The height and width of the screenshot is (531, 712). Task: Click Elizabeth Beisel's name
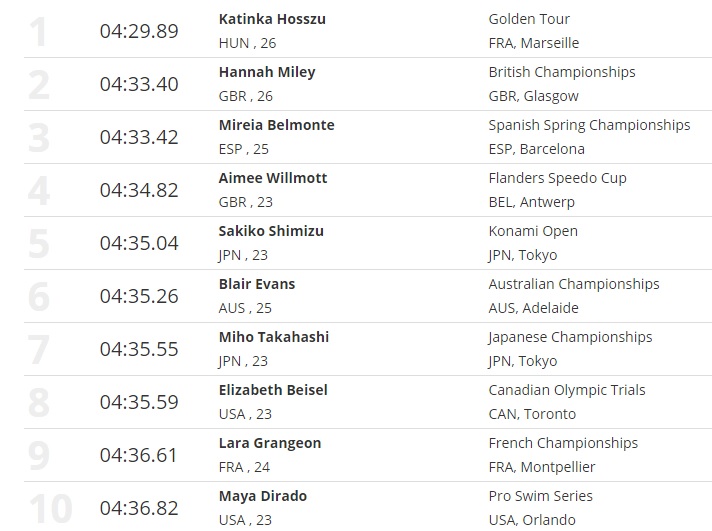pyautogui.click(x=273, y=390)
